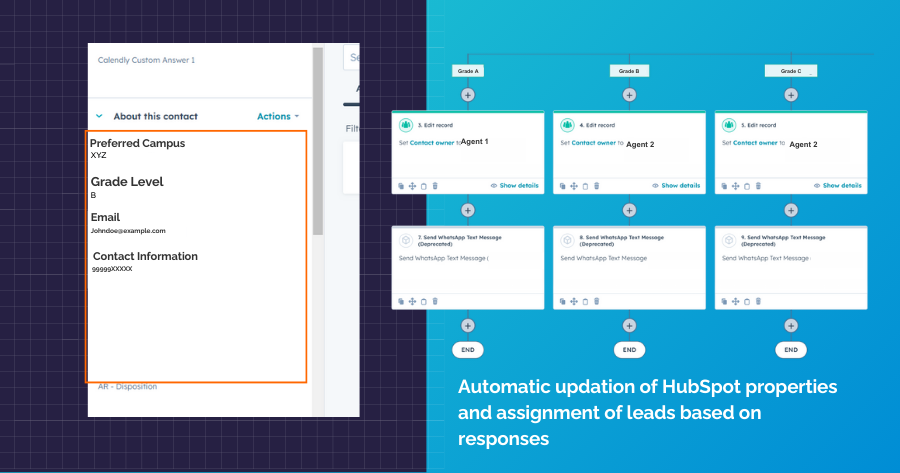Click green contacts icon on step 3 Edit record

[406, 125]
